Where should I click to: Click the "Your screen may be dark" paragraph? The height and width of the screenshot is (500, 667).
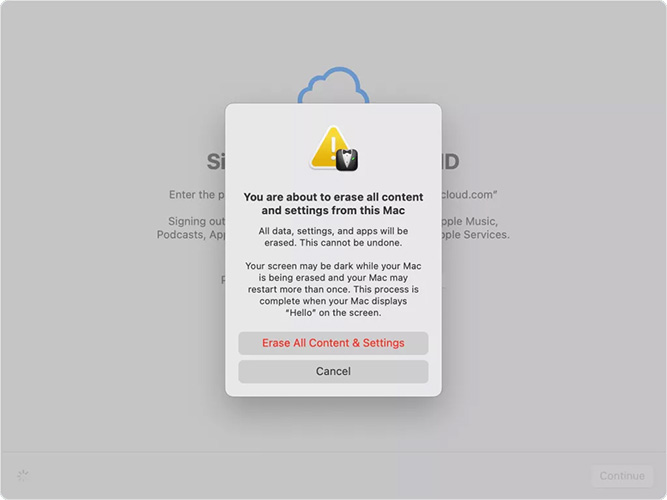[x=333, y=289]
